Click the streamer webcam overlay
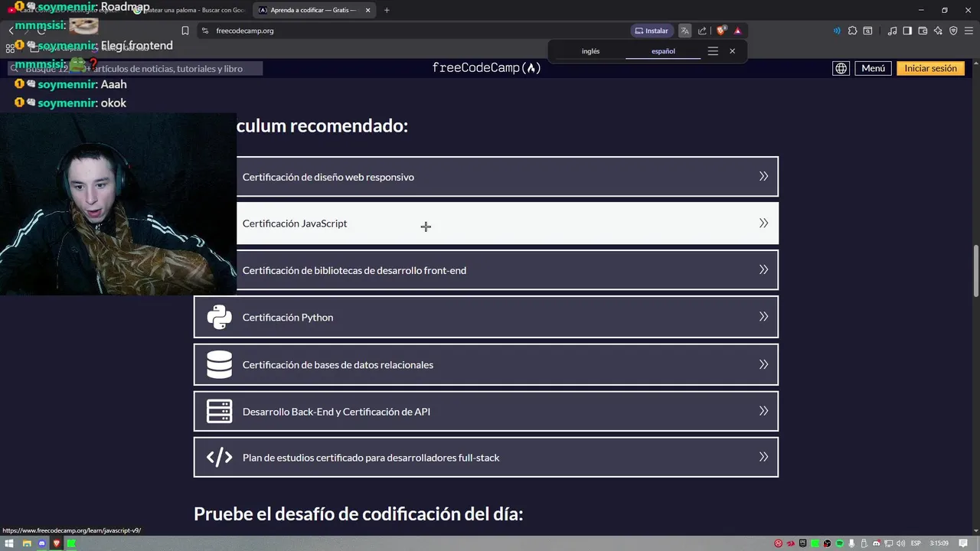The height and width of the screenshot is (551, 980). tap(118, 204)
